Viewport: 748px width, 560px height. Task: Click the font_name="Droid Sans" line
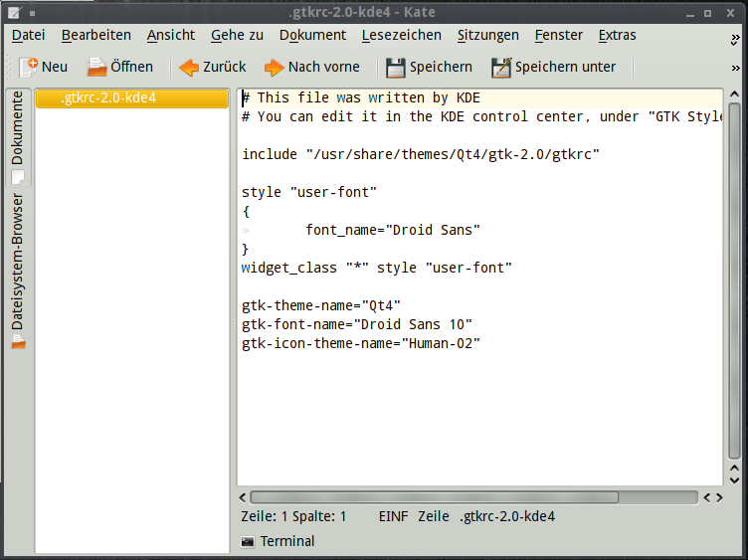coord(393,230)
